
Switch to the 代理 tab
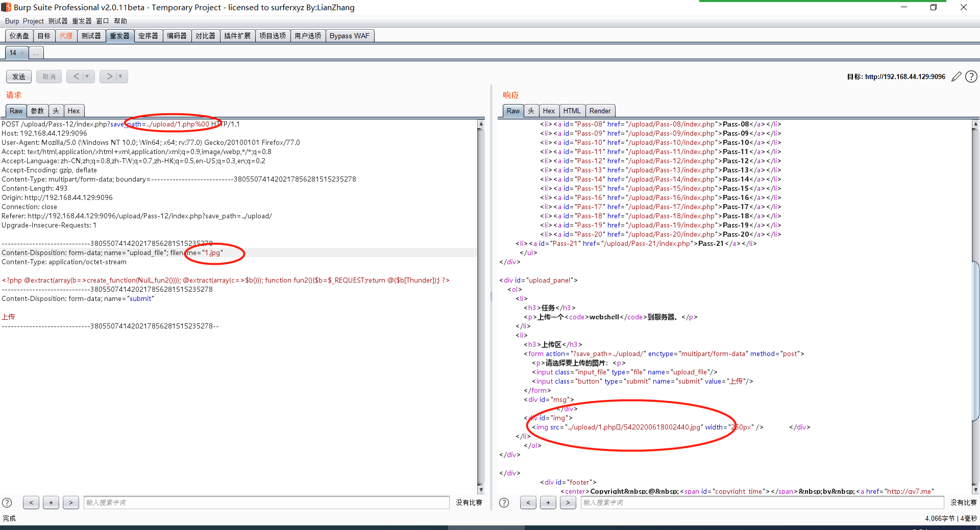click(66, 36)
